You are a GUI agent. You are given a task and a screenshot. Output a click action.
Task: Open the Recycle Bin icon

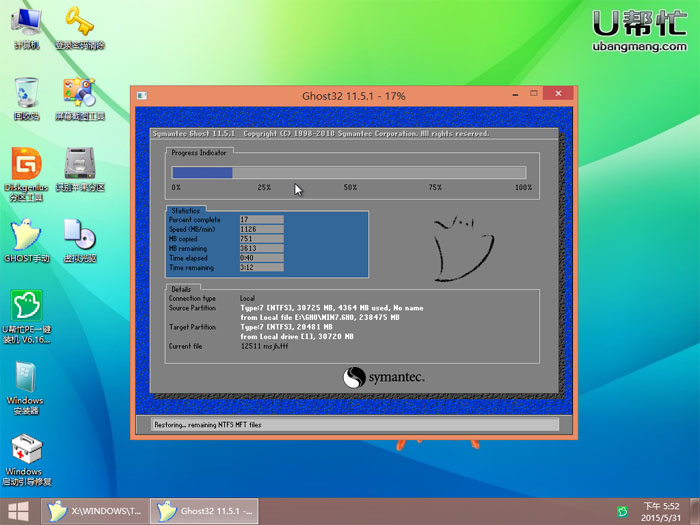(x=27, y=95)
